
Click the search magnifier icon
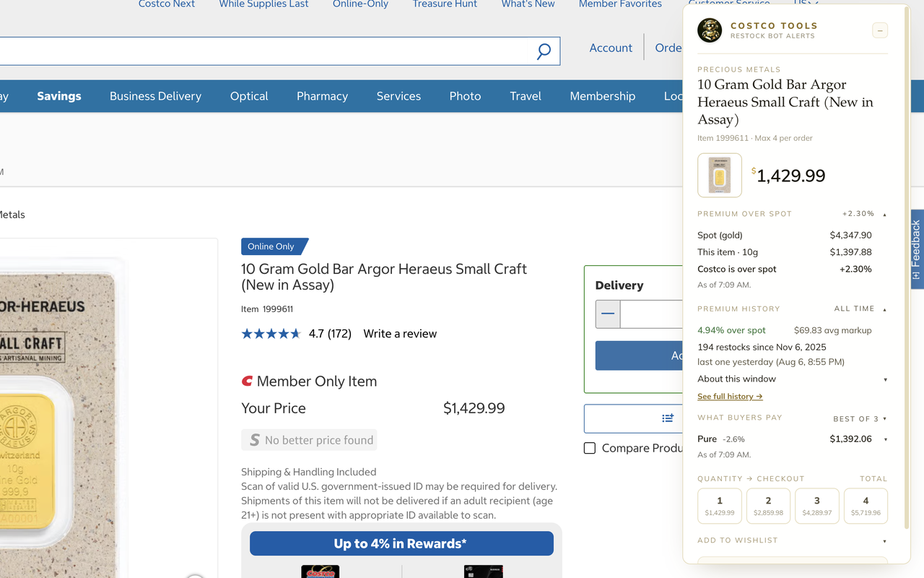pyautogui.click(x=544, y=51)
